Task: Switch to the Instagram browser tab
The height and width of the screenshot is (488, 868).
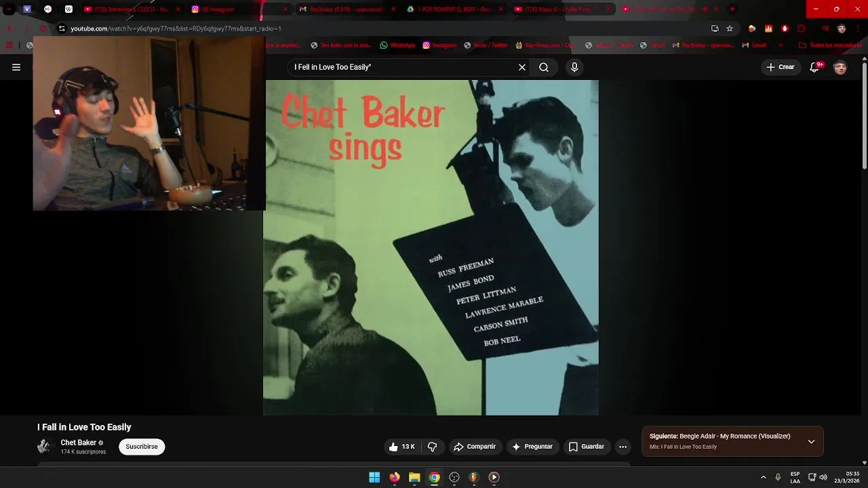Action: point(239,9)
